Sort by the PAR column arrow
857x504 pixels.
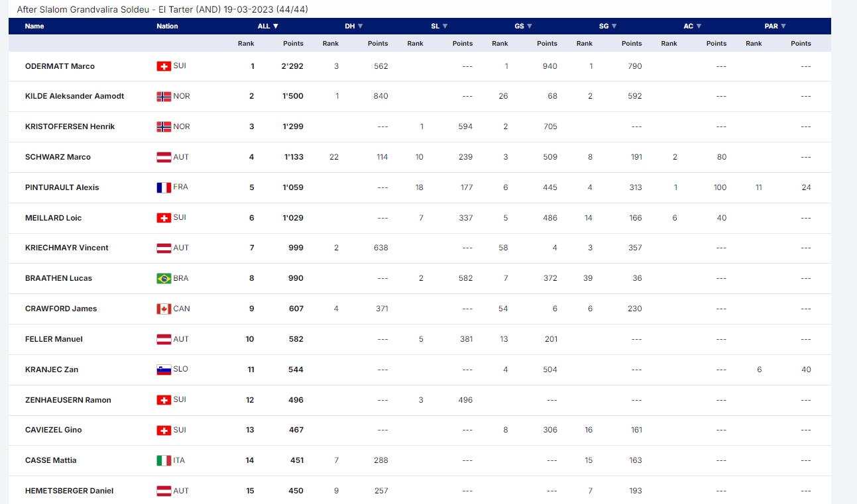[783, 26]
